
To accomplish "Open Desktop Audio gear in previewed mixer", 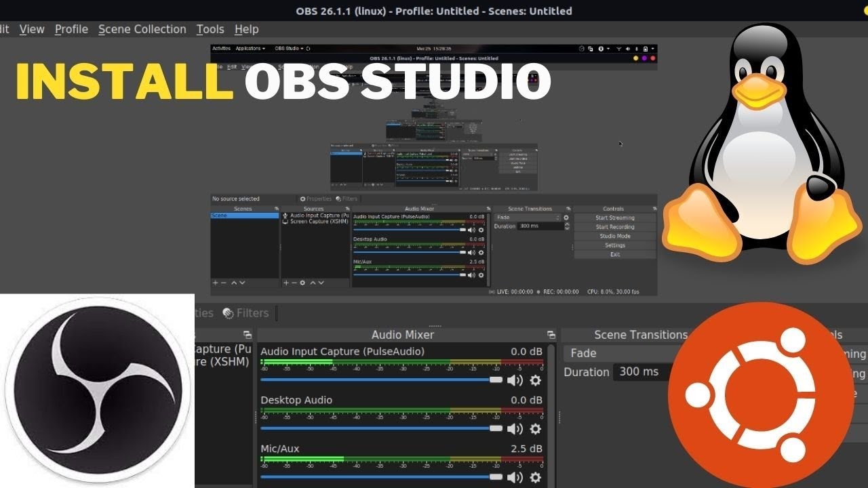I will 481,253.
